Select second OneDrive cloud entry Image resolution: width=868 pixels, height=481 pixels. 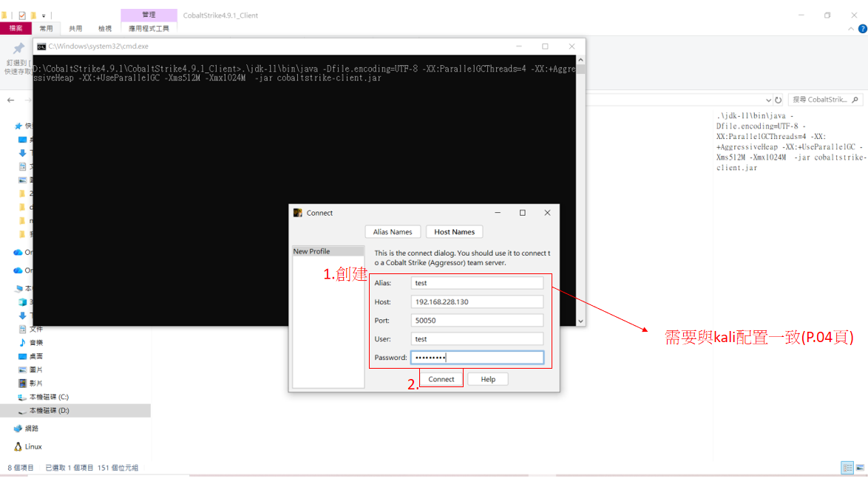(18, 270)
